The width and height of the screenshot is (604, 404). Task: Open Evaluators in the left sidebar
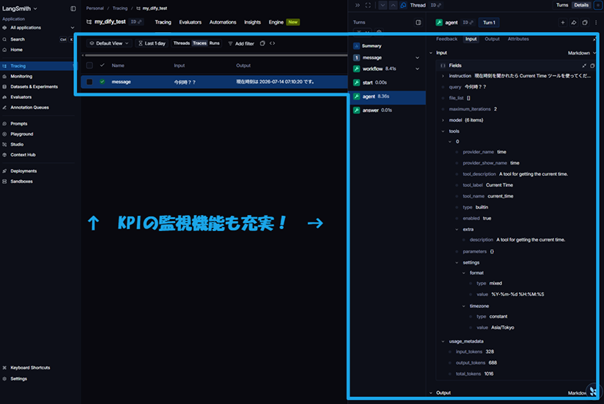pos(21,97)
